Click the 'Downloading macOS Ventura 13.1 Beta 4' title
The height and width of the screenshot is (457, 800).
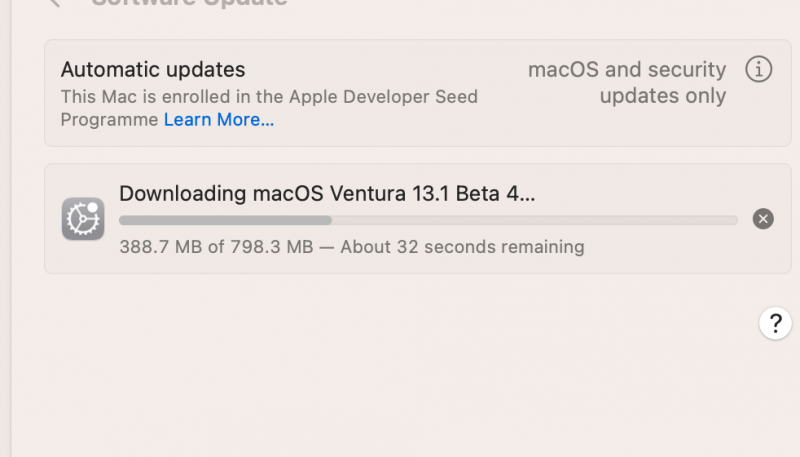327,194
